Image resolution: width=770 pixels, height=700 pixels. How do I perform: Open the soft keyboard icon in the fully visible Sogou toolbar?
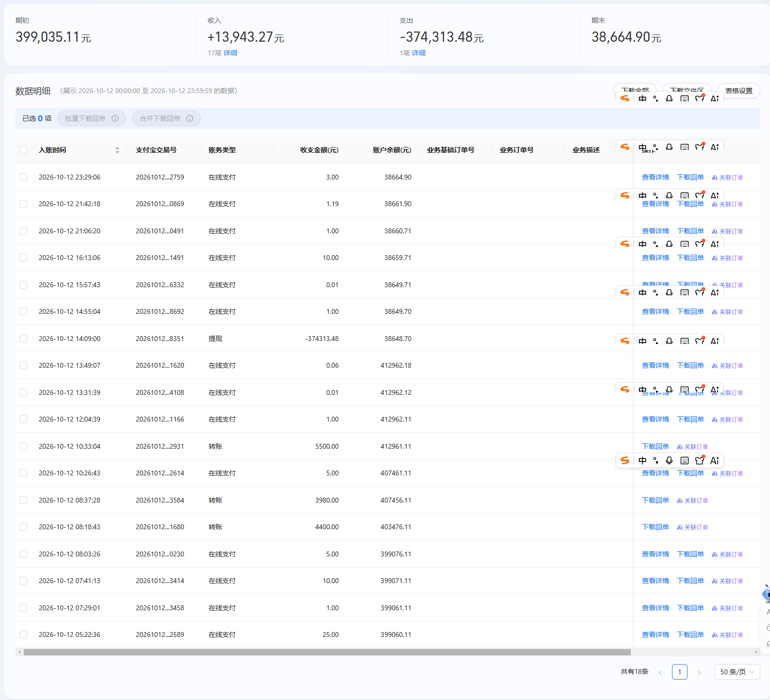pos(684,460)
